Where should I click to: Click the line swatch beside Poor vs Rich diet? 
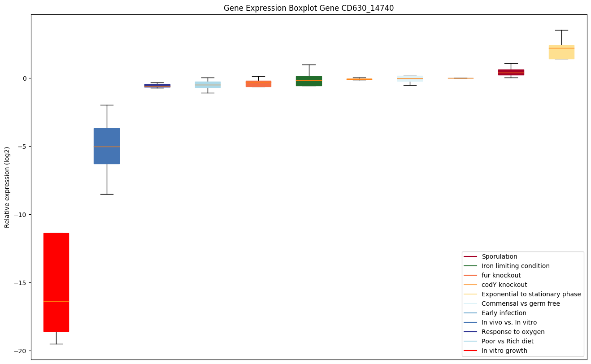coord(470,341)
